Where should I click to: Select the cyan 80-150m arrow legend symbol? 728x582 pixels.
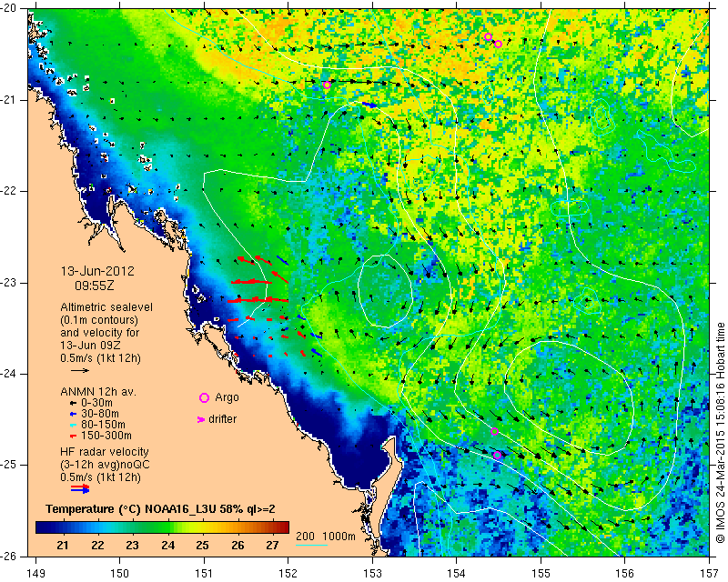point(73,425)
